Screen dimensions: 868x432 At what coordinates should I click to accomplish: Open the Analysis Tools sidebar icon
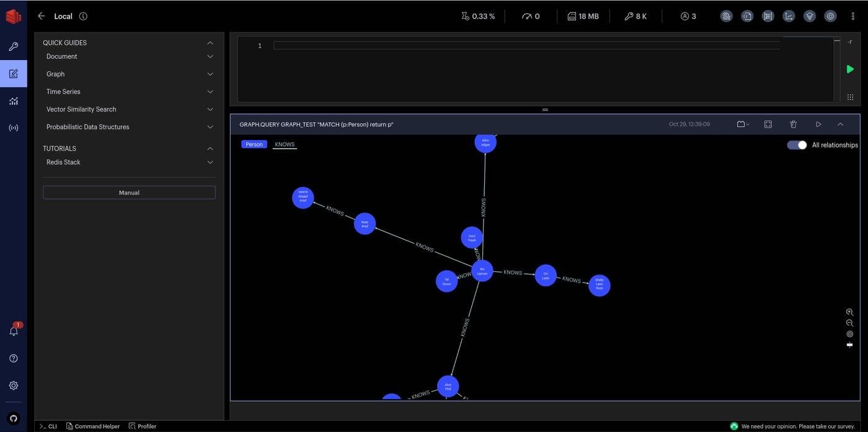point(14,100)
